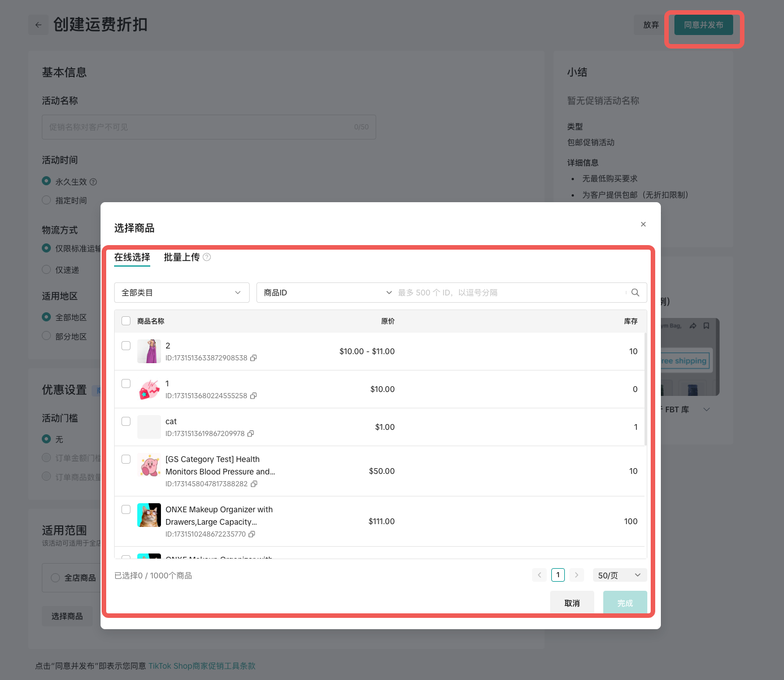
Task: Expand the 商品ID search type dropdown
Action: (327, 293)
